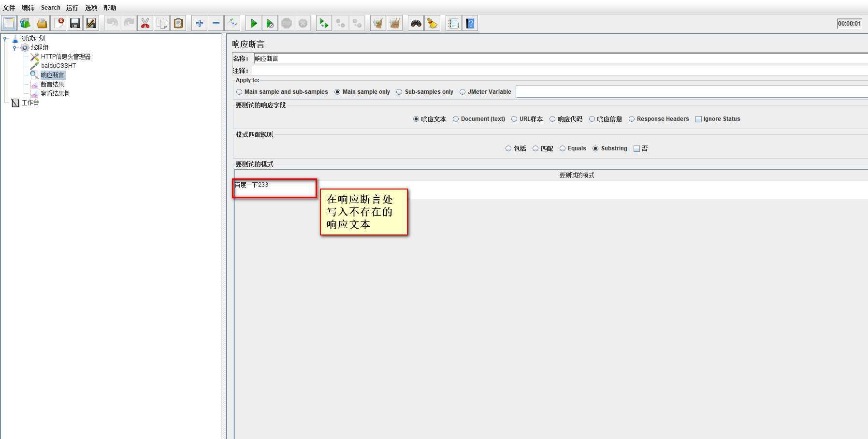Select 匹配 matching rule radio
This screenshot has height=439, width=868.
click(x=535, y=148)
